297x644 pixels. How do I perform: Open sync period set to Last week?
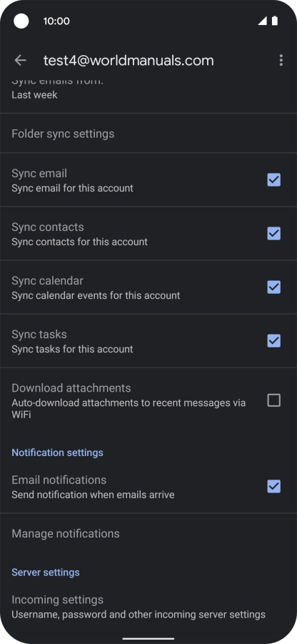(x=148, y=94)
